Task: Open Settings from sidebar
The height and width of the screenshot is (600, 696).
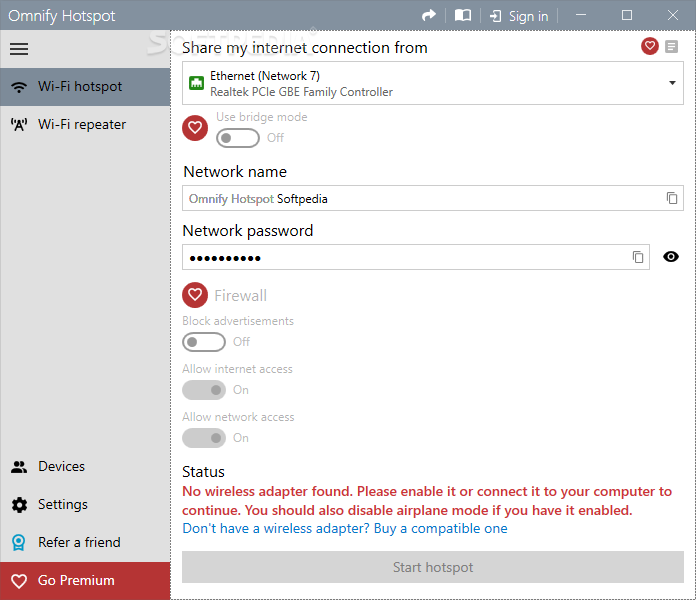Action: (x=85, y=505)
